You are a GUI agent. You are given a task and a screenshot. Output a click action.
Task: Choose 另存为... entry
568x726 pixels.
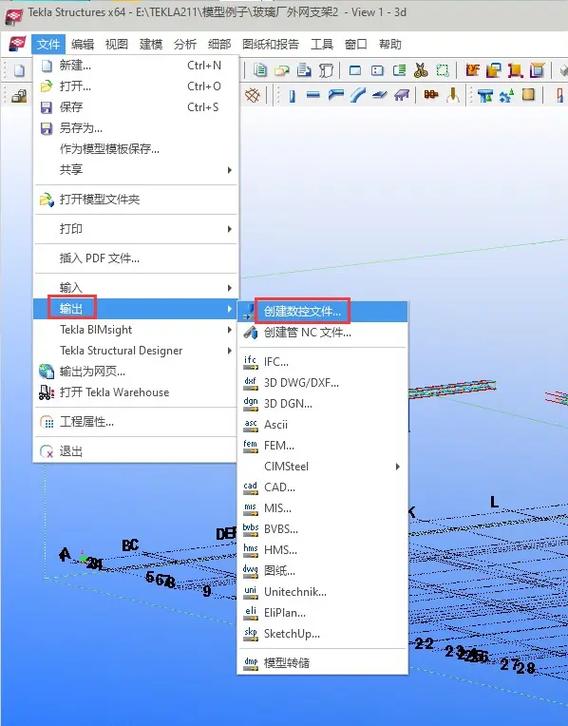pos(136,128)
